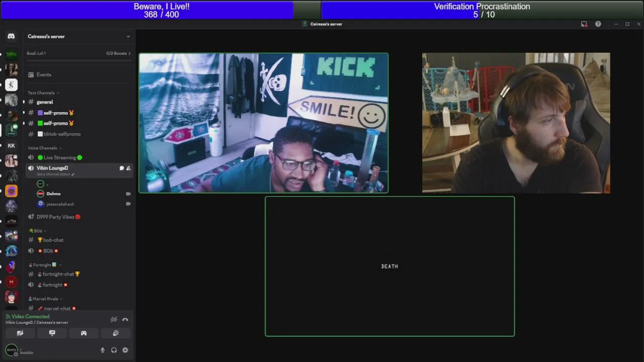Image resolution: width=644 pixels, height=362 pixels.
Task: Turn on camera in voice panel
Action: pos(20,333)
